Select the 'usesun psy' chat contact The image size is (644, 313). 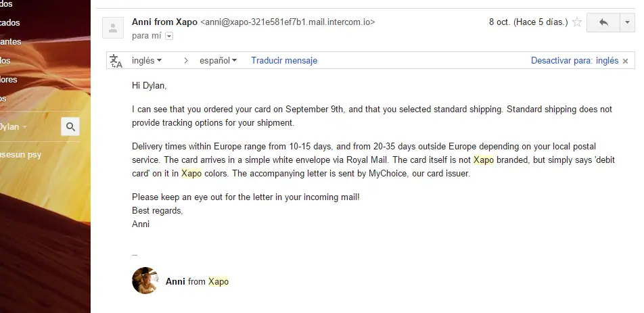click(20, 155)
